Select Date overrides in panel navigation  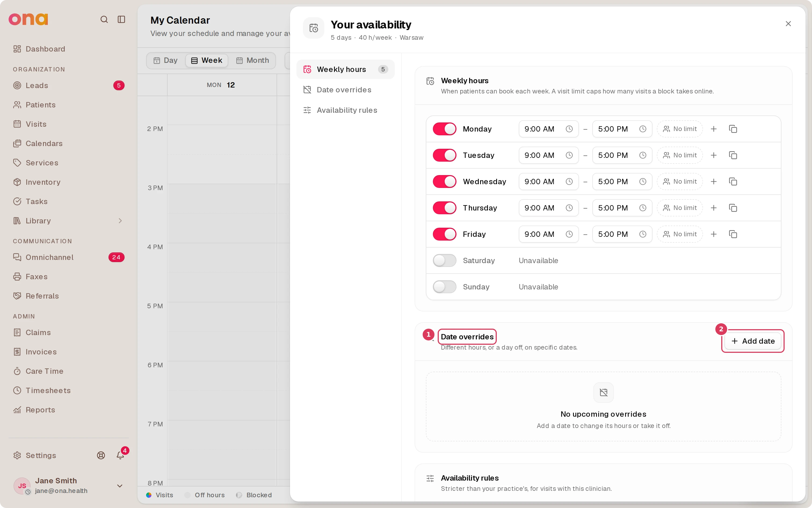click(x=345, y=90)
